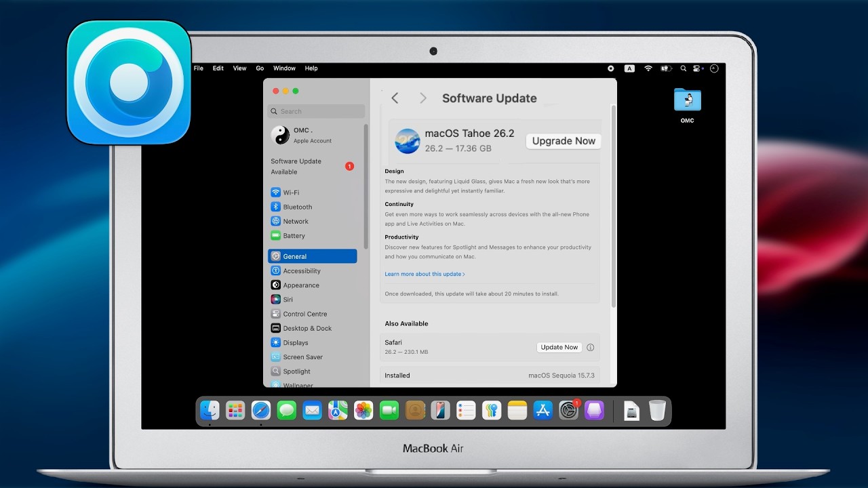This screenshot has height=488, width=868.
Task: Select Spotlight in settings sidebar
Action: pyautogui.click(x=313, y=371)
